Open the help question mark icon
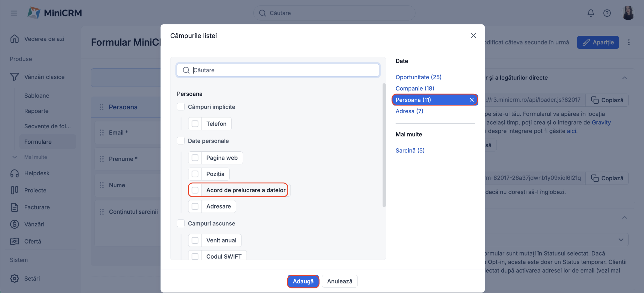 pyautogui.click(x=607, y=13)
